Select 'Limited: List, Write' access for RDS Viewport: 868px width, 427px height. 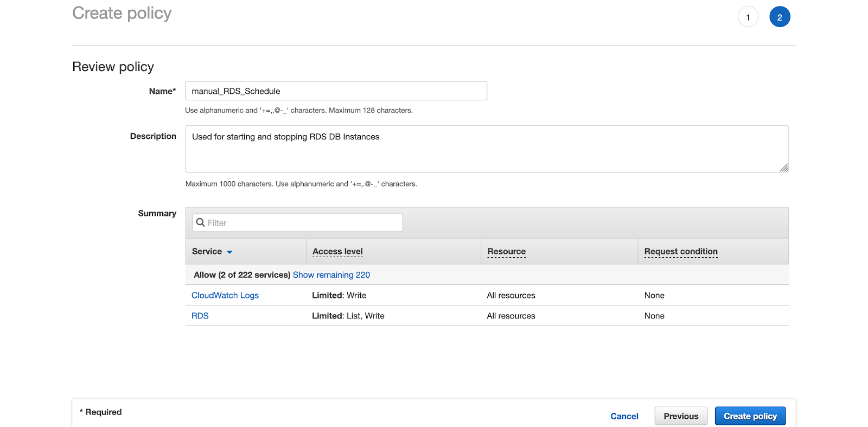348,316
